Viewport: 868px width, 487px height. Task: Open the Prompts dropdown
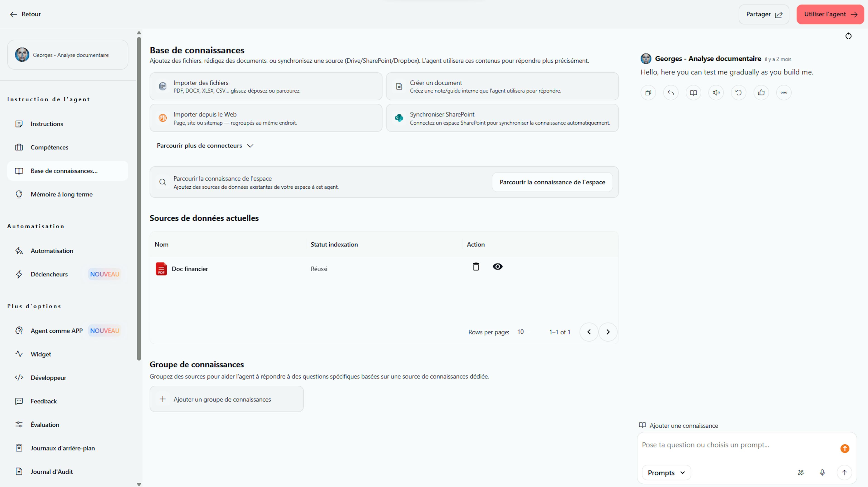click(x=666, y=473)
